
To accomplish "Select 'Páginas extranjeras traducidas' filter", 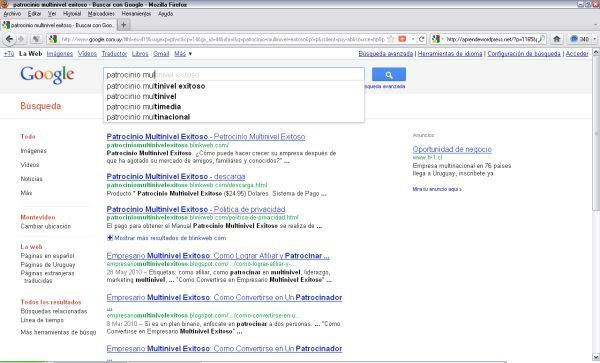I will coord(47,277).
